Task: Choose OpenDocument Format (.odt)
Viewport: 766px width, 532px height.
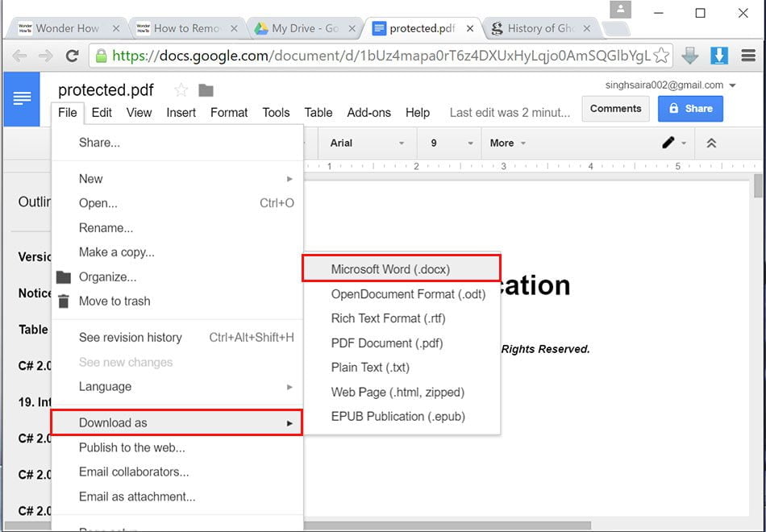Action: point(402,294)
